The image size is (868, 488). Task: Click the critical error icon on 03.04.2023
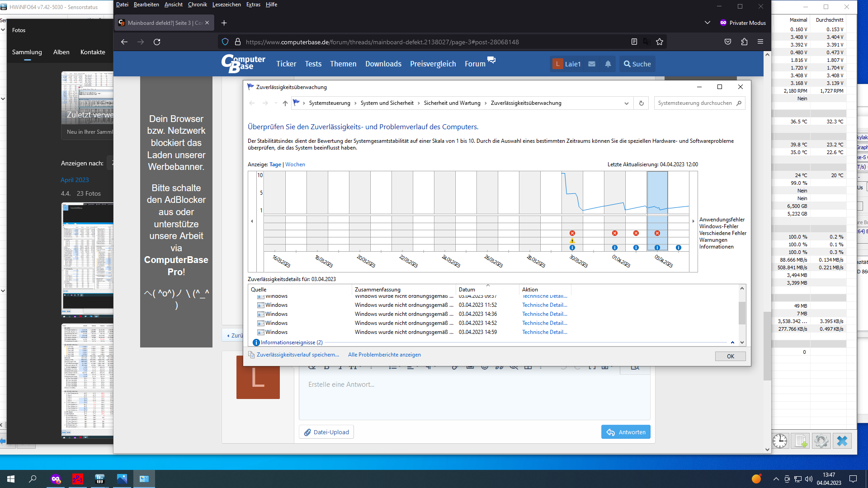[657, 233]
